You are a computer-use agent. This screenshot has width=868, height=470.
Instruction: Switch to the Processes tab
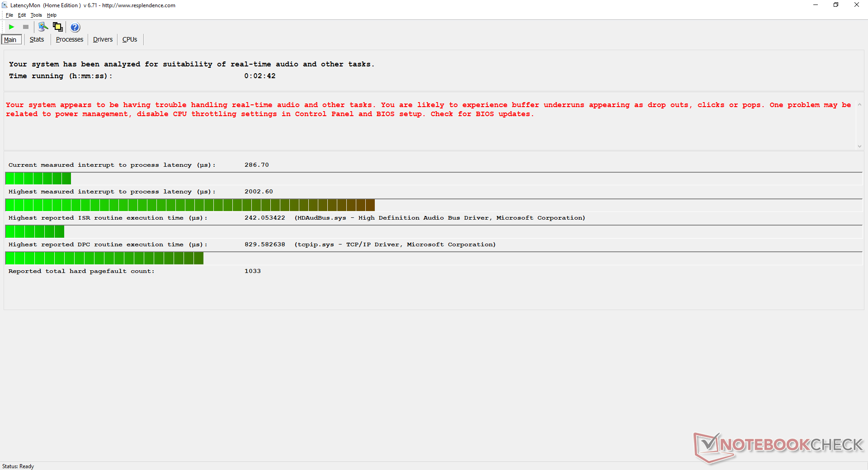pyautogui.click(x=70, y=40)
